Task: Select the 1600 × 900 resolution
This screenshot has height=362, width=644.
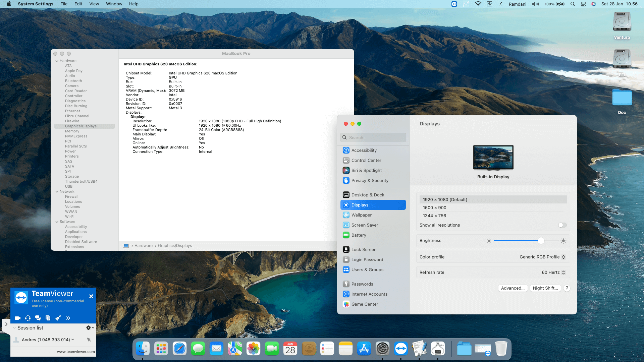Action: click(434, 207)
